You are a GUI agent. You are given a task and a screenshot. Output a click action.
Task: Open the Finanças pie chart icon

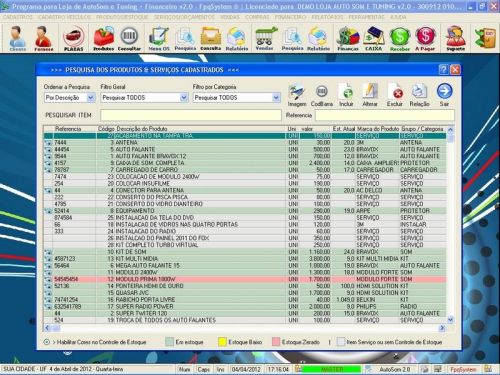click(348, 38)
